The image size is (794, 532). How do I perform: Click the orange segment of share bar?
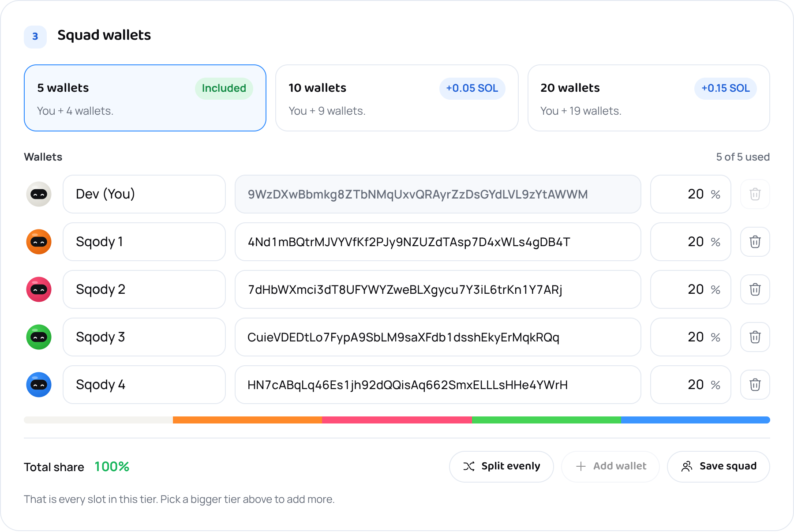click(x=247, y=420)
